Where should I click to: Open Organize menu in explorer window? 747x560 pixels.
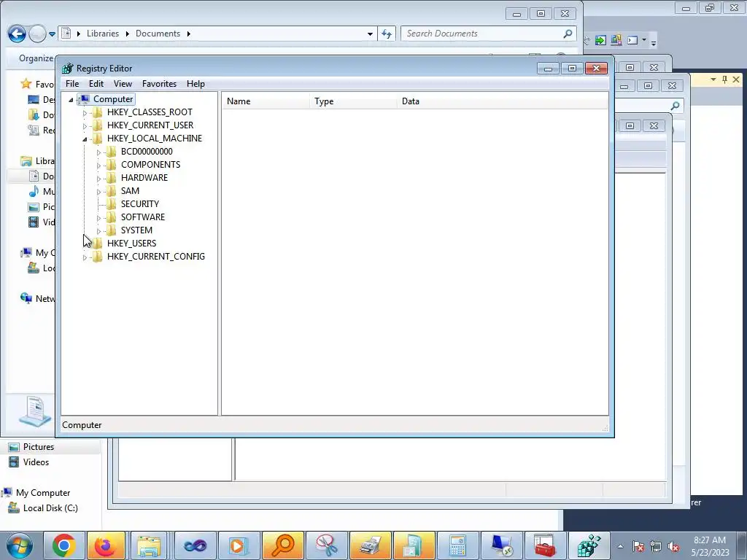coord(36,58)
